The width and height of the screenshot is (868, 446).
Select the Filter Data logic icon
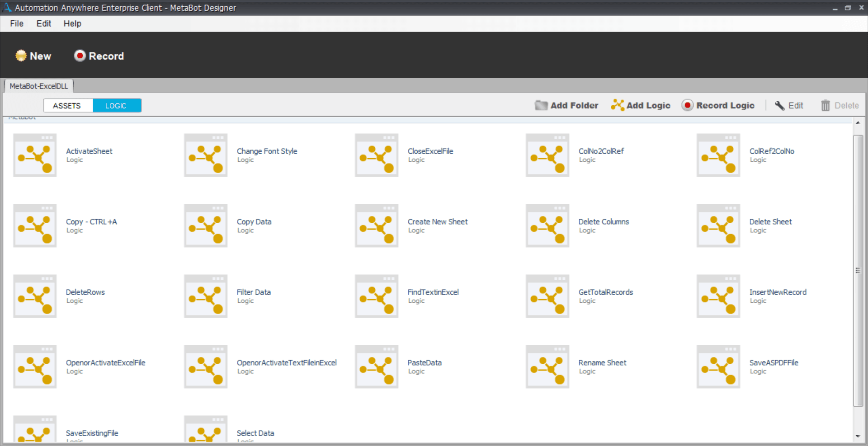pos(206,296)
